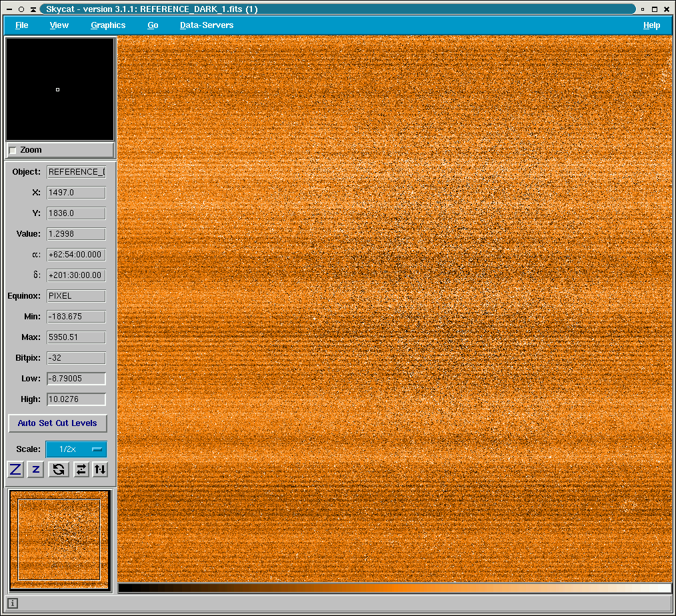Open the Graphics menu
The image size is (676, 616).
pyautogui.click(x=108, y=25)
